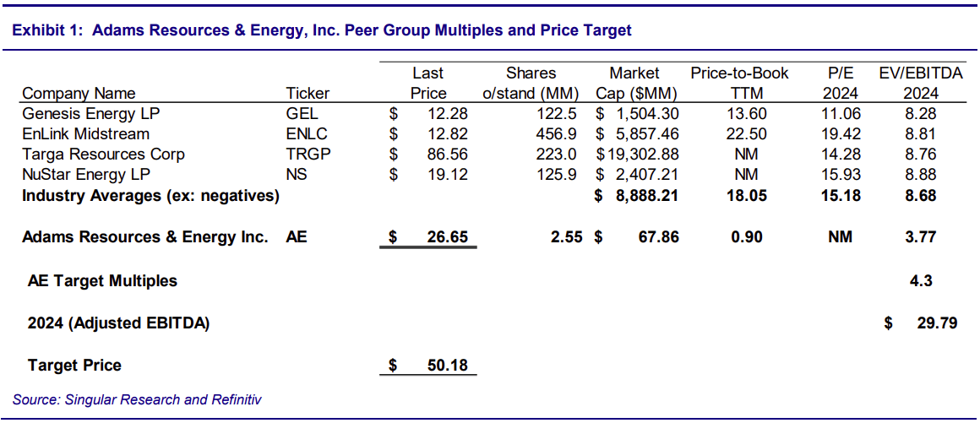Select the Price-to-Book TTM column header

(739, 83)
